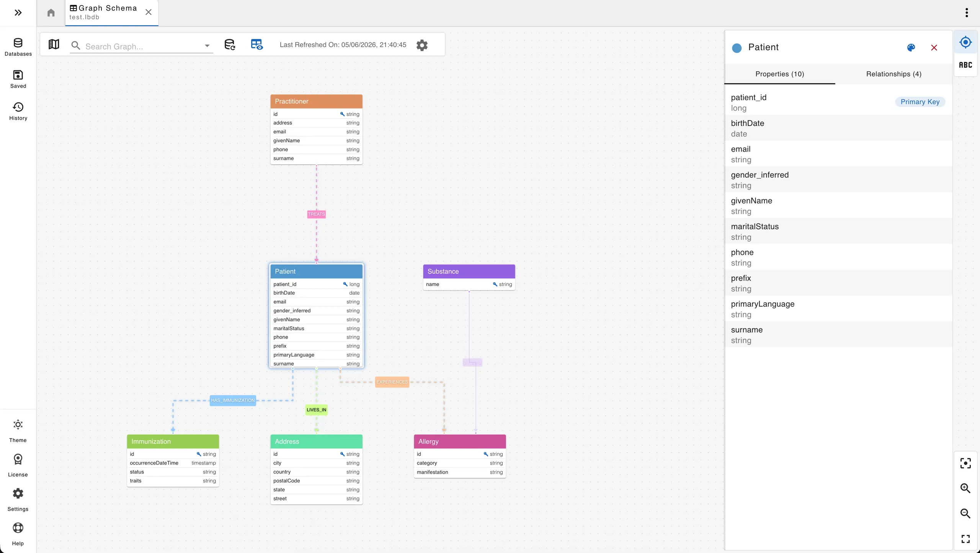Open Help in the sidebar
Screen dimensions: 980x553
coord(18,534)
